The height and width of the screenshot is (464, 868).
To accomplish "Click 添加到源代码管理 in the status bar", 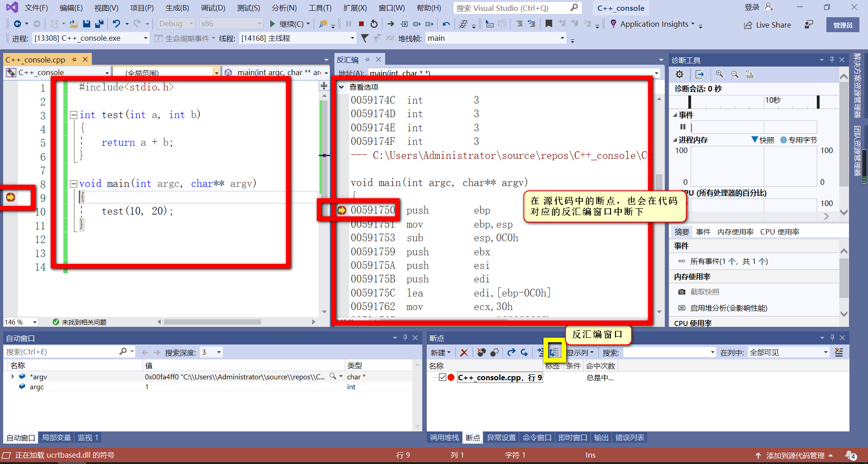I will (795, 455).
